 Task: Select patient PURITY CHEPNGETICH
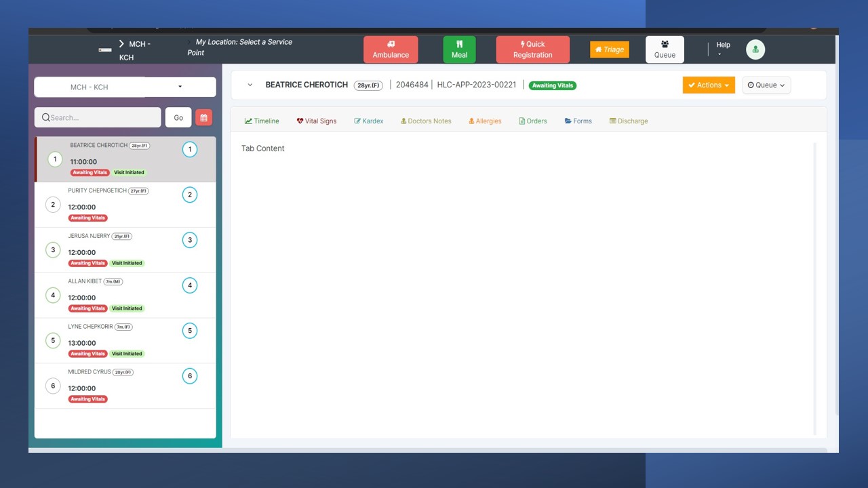tap(125, 205)
